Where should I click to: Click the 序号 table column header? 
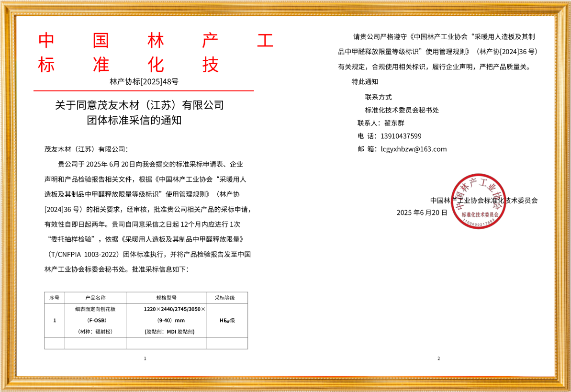point(55,298)
